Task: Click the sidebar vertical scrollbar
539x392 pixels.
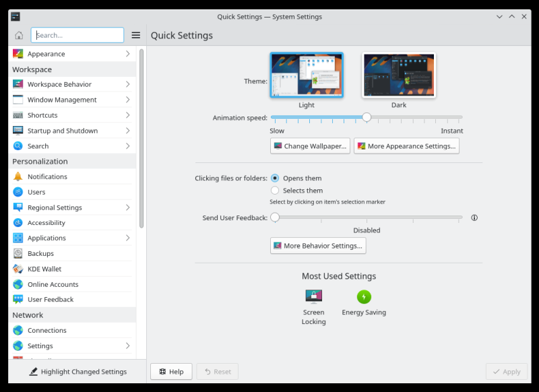Action: tap(141, 138)
